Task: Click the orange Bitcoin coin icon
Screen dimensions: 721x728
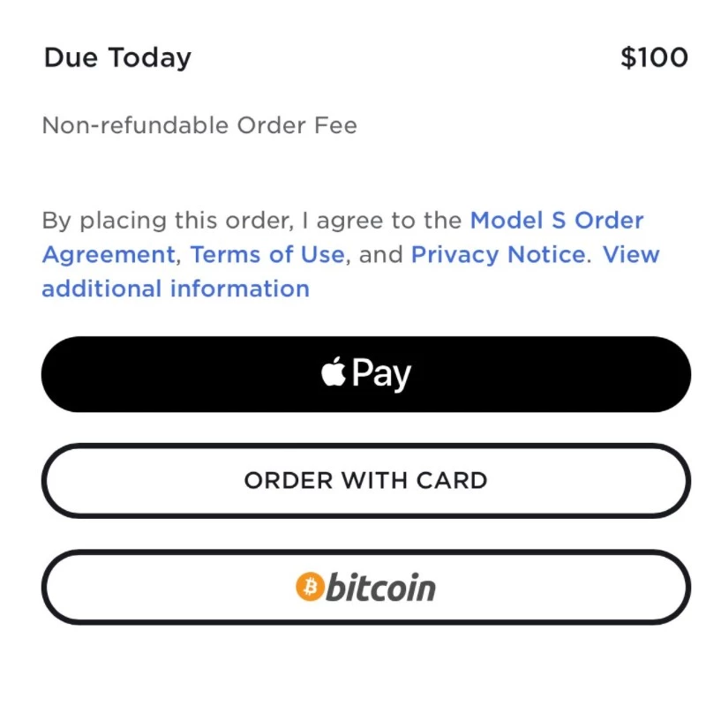Action: click(310, 587)
